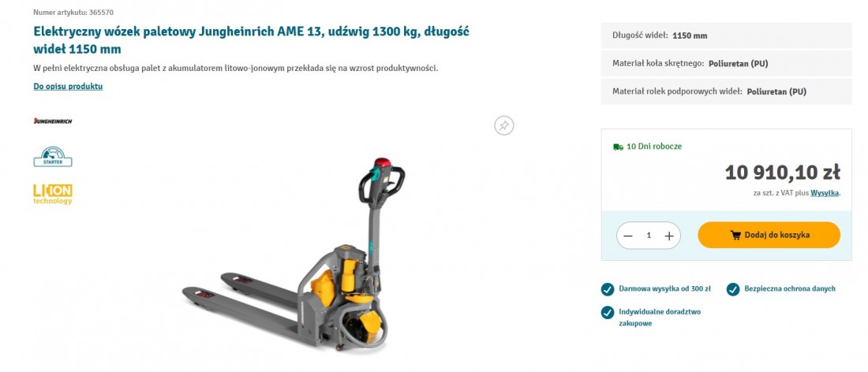Click the Jungheinrich brand logo
This screenshot has width=868, height=372.
(53, 121)
